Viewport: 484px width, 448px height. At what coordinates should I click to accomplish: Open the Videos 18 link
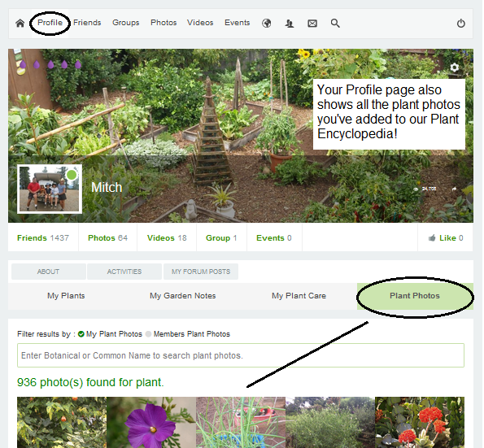click(x=167, y=238)
